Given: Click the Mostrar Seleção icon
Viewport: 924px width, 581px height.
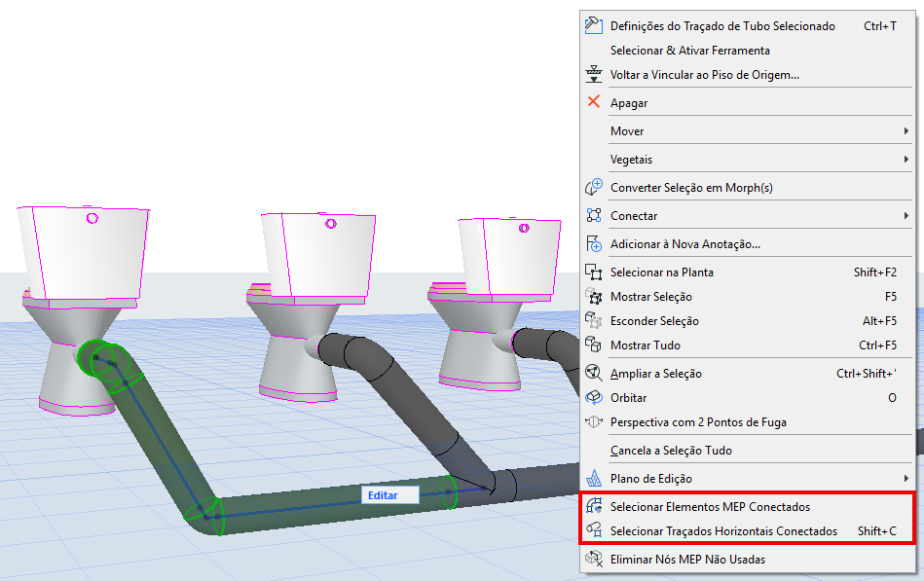Looking at the screenshot, I should coord(593,297).
